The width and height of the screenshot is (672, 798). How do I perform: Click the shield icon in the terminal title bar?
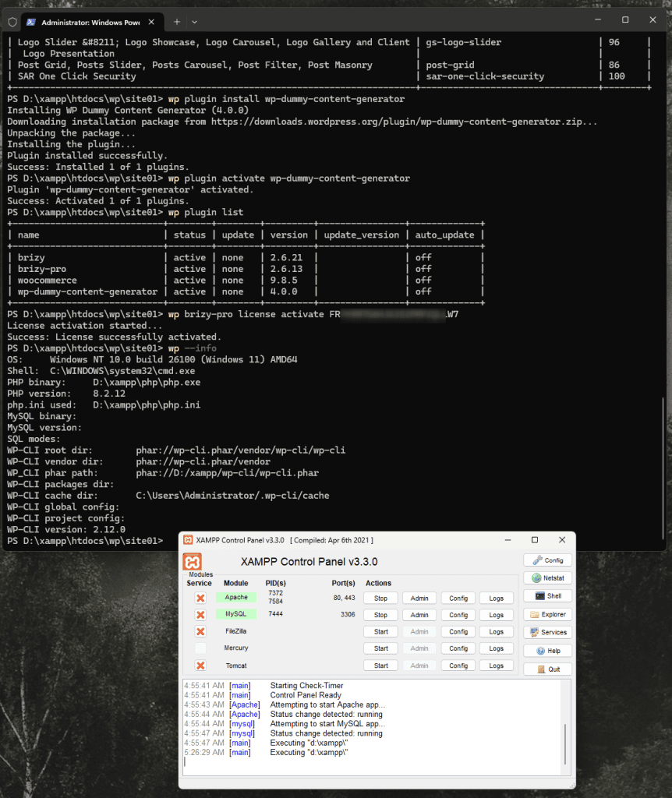[x=12, y=22]
